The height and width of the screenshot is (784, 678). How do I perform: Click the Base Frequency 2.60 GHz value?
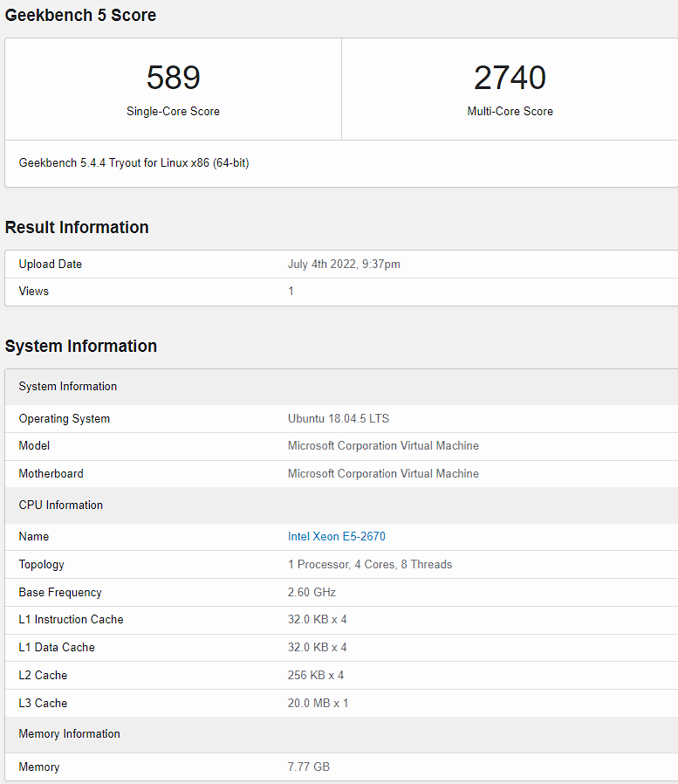point(312,593)
